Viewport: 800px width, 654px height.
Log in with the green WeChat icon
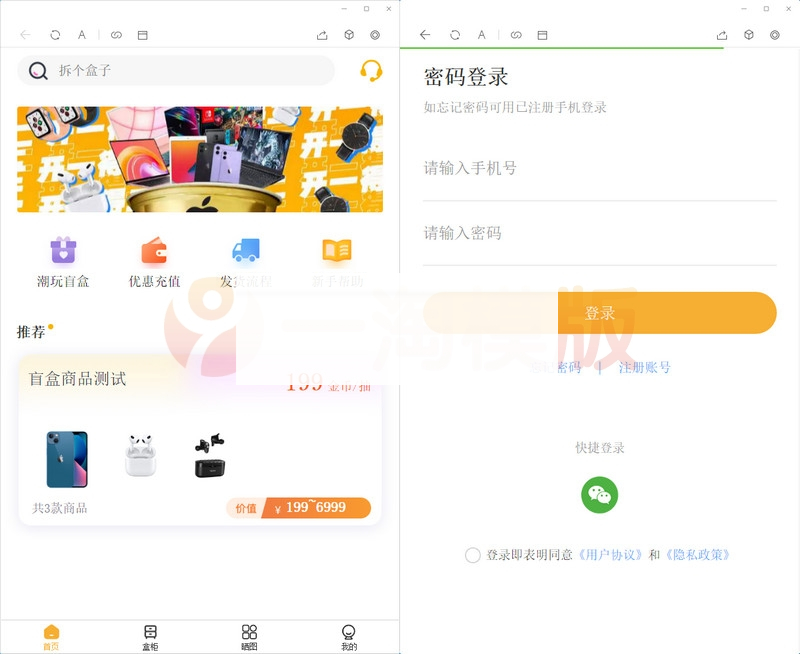coord(599,495)
